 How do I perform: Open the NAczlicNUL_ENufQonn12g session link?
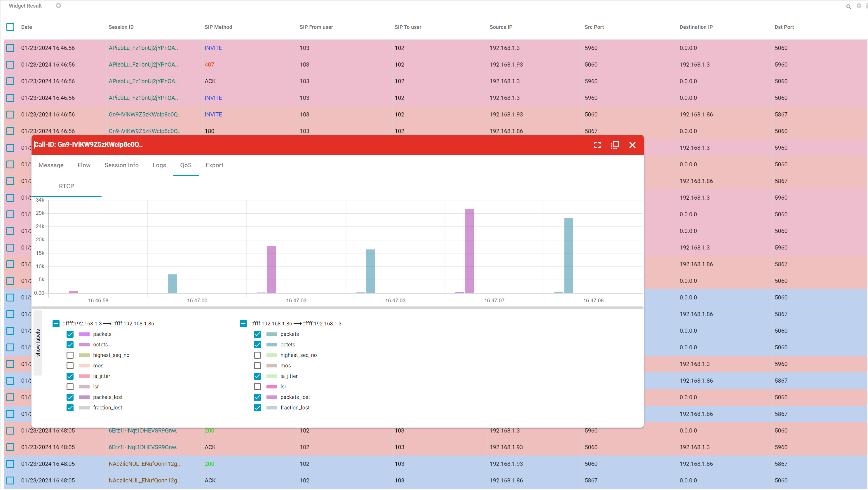click(144, 464)
